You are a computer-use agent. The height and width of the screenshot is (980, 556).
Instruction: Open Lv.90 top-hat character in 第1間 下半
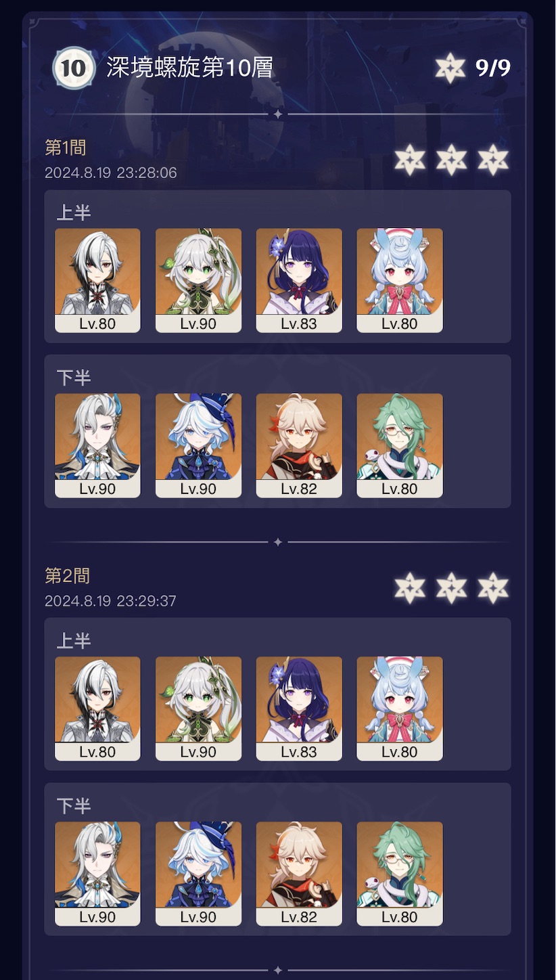(x=198, y=445)
